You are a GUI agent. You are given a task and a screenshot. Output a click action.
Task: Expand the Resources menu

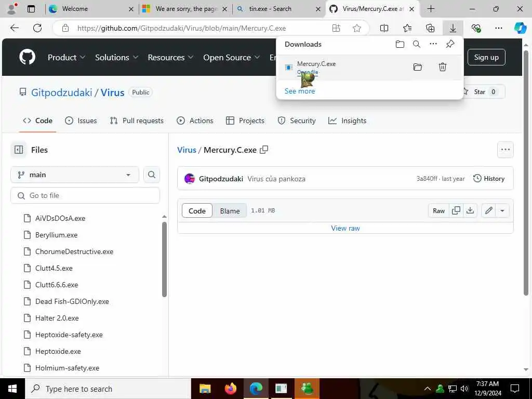[170, 57]
